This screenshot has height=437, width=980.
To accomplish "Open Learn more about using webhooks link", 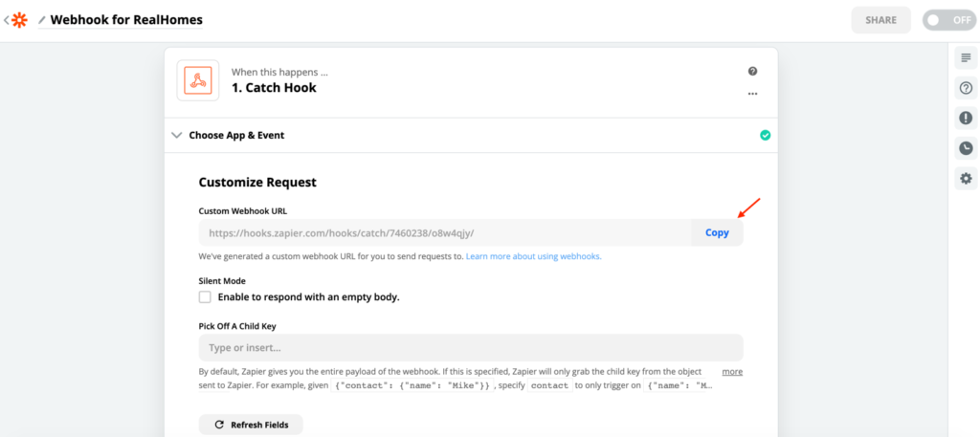I will pyautogui.click(x=534, y=256).
